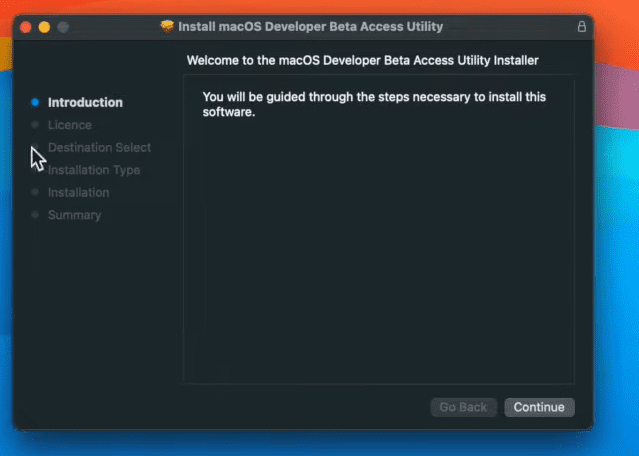Click the lock icon in title bar
This screenshot has height=456, width=639.
582,27
